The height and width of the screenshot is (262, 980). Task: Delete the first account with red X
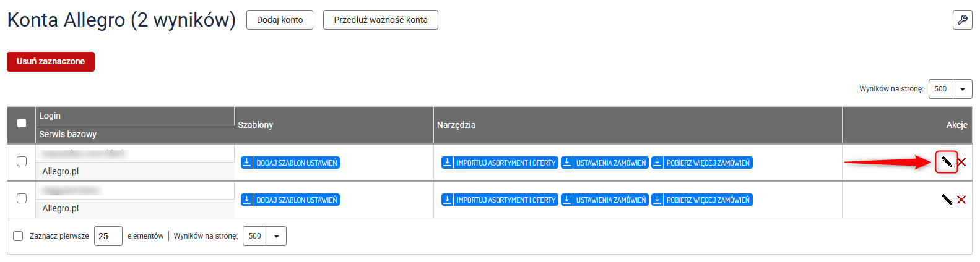coord(961,162)
